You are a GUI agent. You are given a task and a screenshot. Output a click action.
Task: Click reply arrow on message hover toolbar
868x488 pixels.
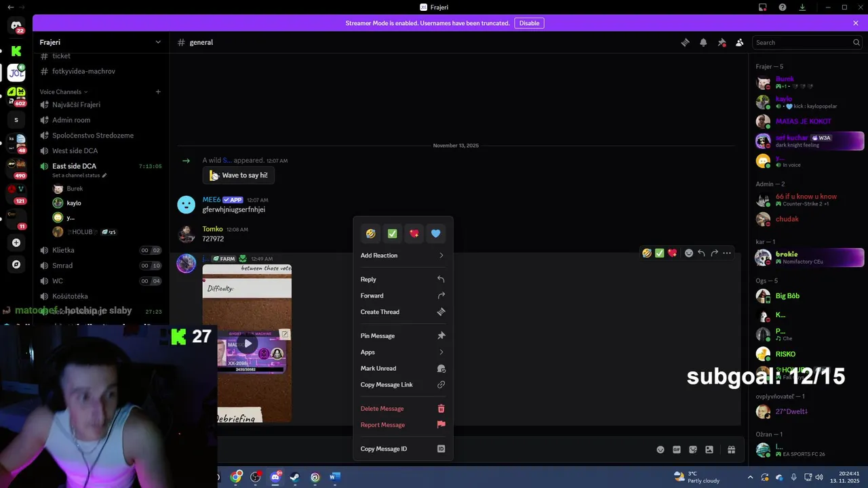(701, 253)
